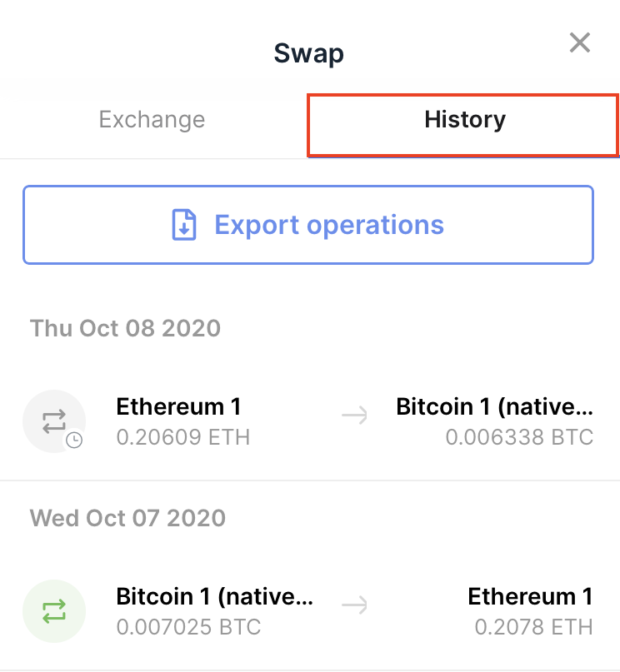This screenshot has height=672, width=620.
Task: Open the Ethereum 1 source account on Oct 08
Action: coord(178,407)
